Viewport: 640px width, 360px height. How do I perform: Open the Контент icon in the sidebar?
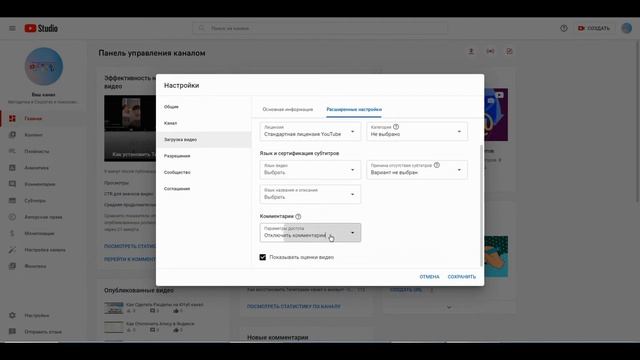pos(12,135)
